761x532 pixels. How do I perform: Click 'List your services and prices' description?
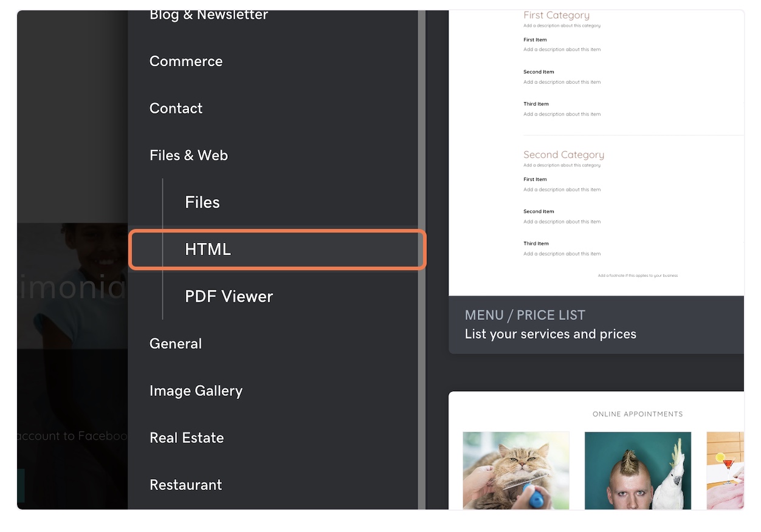point(550,334)
